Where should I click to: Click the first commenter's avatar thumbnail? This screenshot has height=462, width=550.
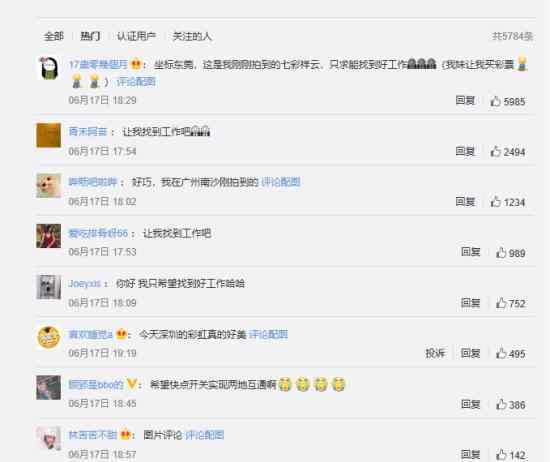[48, 68]
